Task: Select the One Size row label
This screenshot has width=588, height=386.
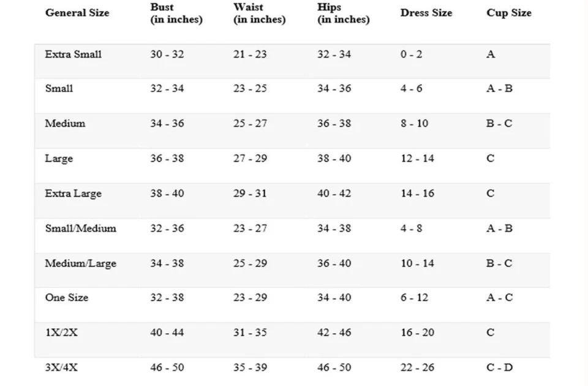Action: click(67, 298)
